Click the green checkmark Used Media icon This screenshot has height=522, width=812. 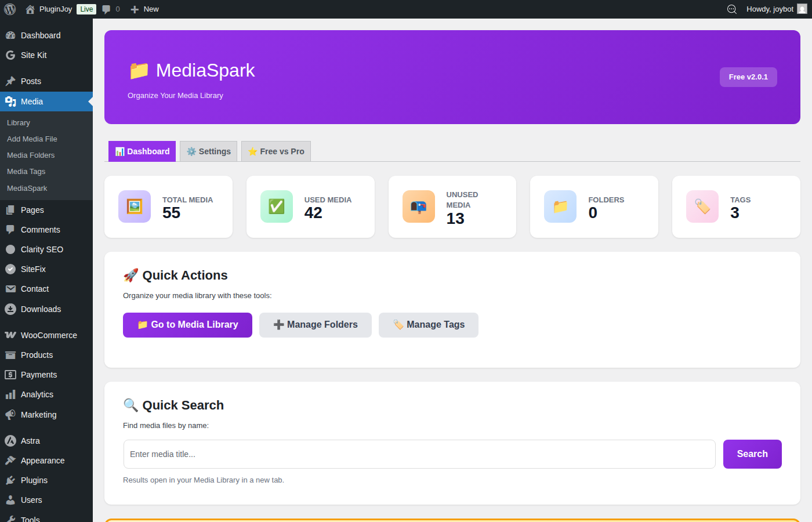click(x=276, y=206)
